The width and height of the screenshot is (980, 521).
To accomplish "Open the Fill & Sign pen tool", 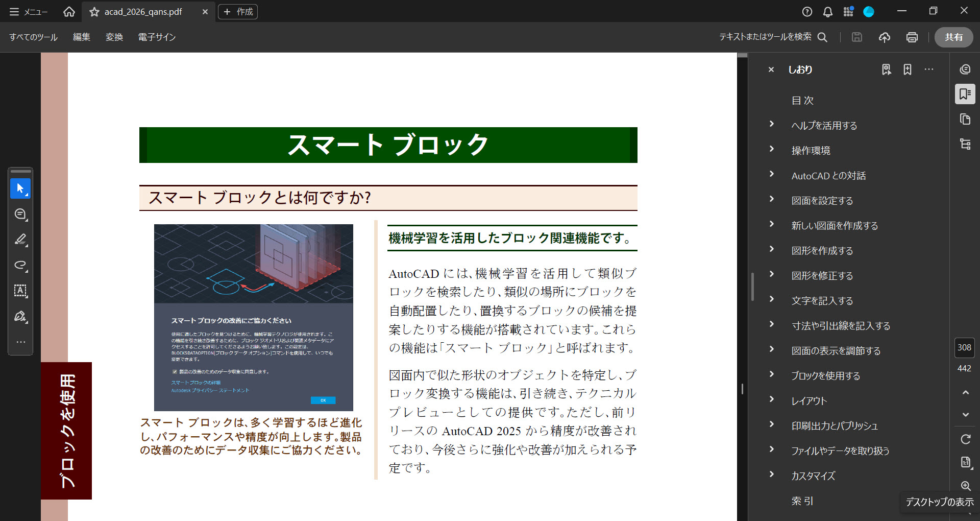I will click(20, 316).
